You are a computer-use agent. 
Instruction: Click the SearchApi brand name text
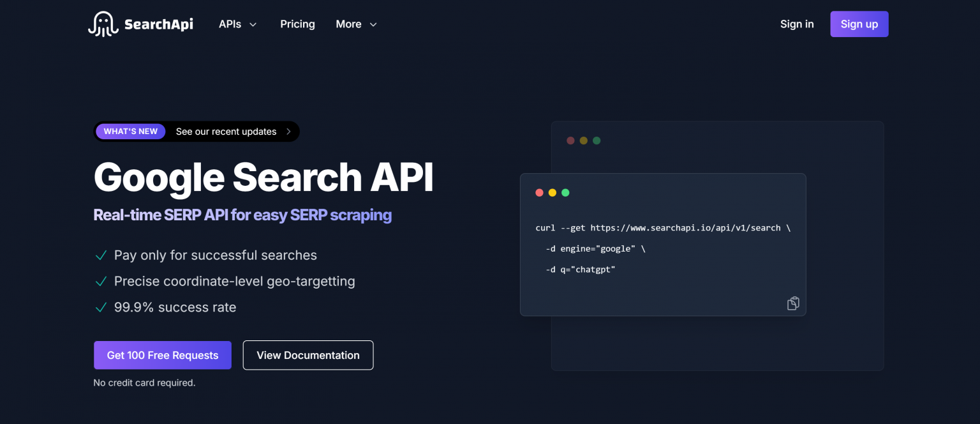coord(158,24)
